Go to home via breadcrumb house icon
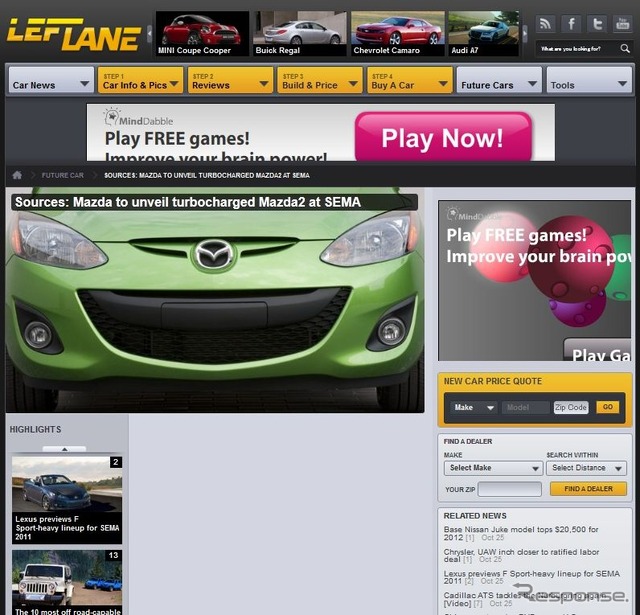The height and width of the screenshot is (615, 640). (17, 175)
